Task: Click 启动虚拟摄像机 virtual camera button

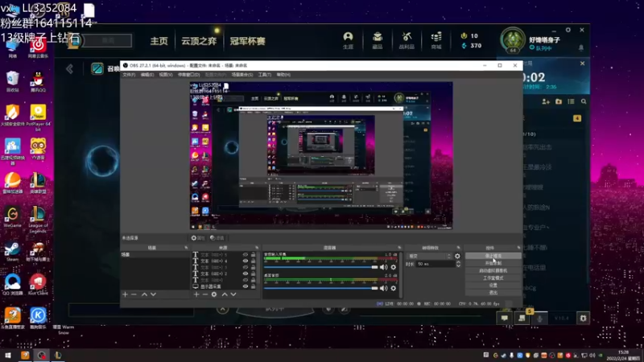Action: tap(493, 270)
